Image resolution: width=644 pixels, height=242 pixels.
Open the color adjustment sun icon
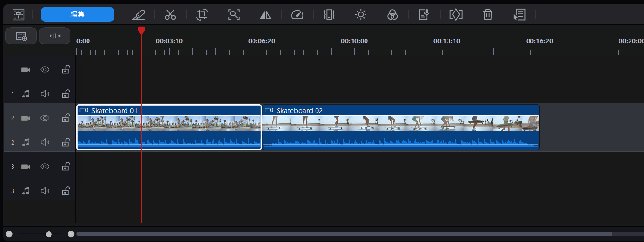[361, 14]
